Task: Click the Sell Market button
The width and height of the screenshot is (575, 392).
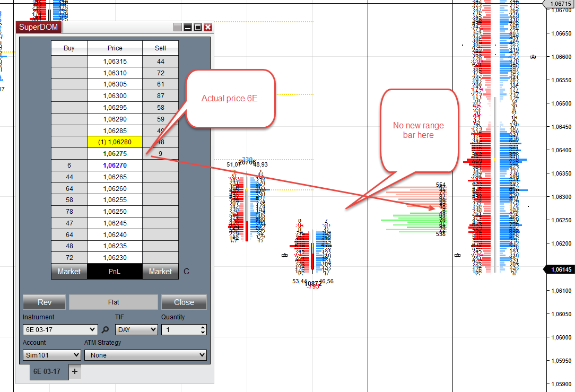Action: (x=160, y=272)
